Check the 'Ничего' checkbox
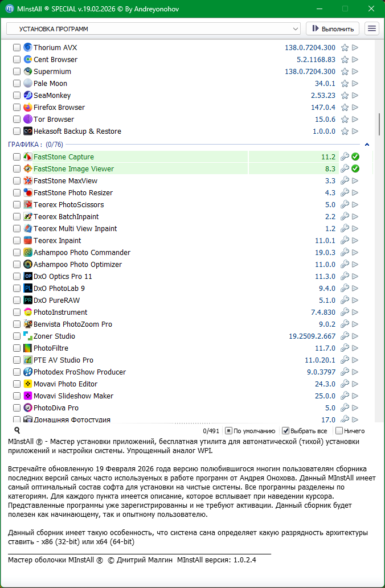The height and width of the screenshot is (588, 385). click(339, 431)
